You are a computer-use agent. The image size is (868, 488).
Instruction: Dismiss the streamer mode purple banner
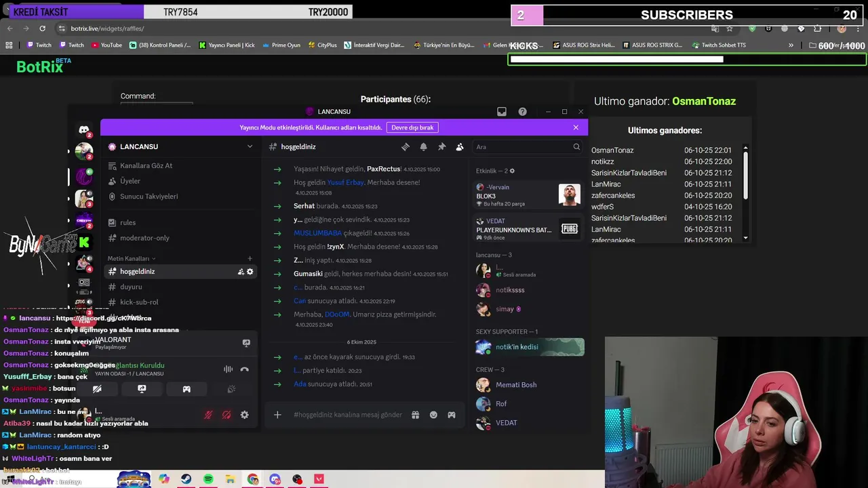(576, 127)
